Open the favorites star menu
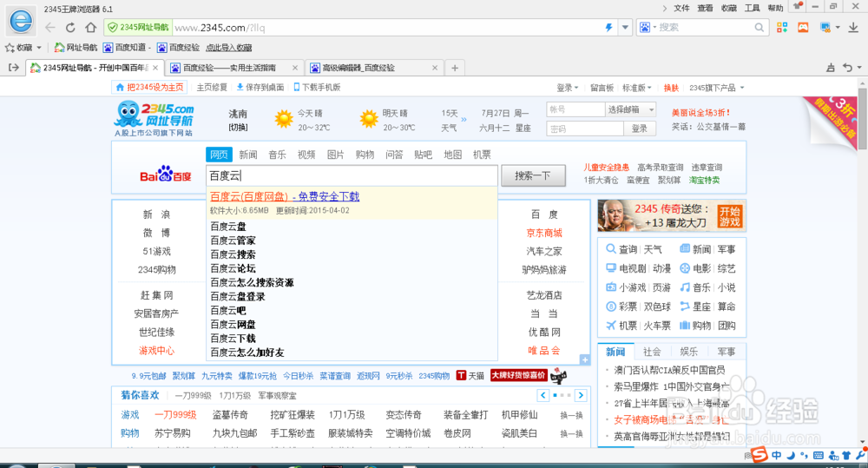Screen dimensions: 868x468 [x=23, y=48]
